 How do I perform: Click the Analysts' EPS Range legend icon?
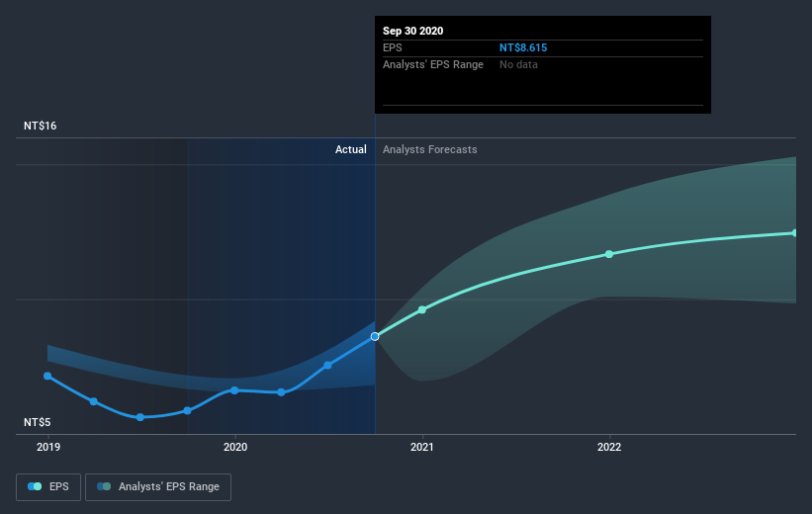[104, 486]
